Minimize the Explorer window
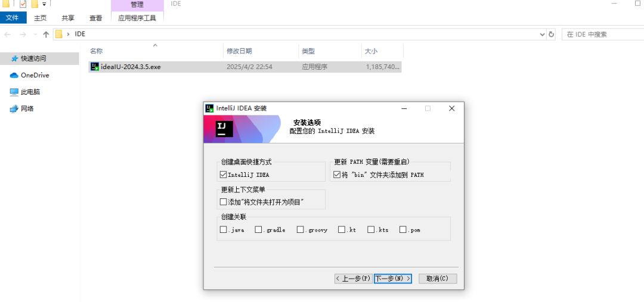The width and height of the screenshot is (644, 302). click(x=613, y=4)
